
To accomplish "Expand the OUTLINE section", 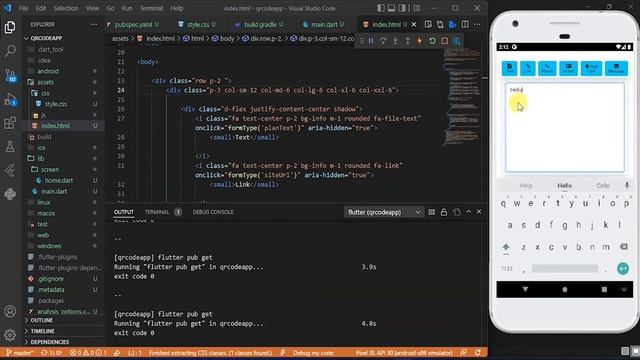I will pyautogui.click(x=63, y=320).
